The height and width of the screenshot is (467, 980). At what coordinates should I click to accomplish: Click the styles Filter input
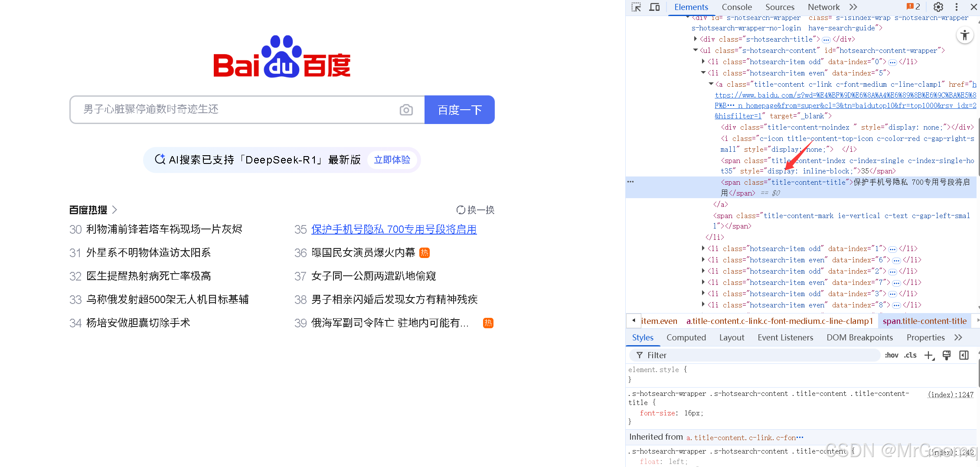point(755,355)
